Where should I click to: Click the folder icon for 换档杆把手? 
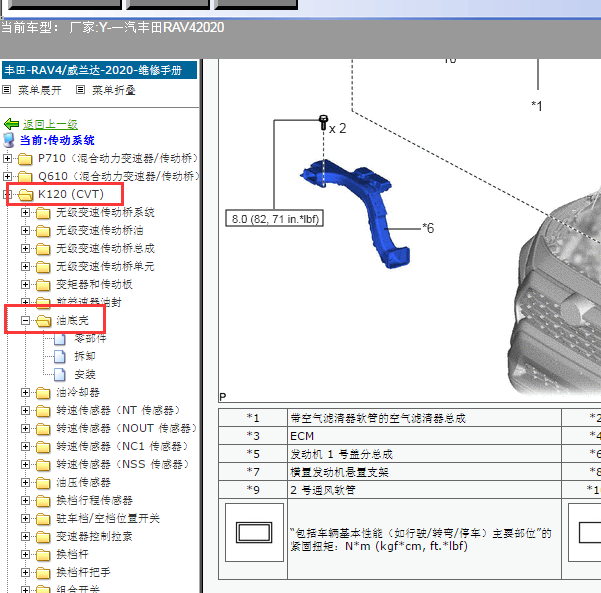[x=43, y=573]
